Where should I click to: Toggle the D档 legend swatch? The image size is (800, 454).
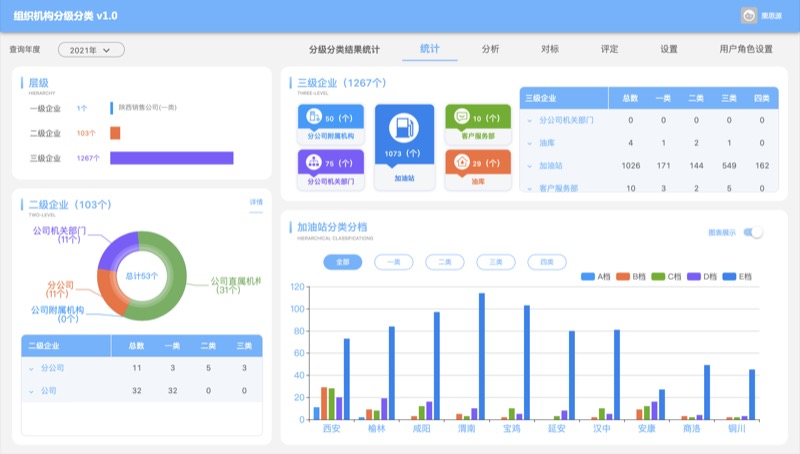694,276
